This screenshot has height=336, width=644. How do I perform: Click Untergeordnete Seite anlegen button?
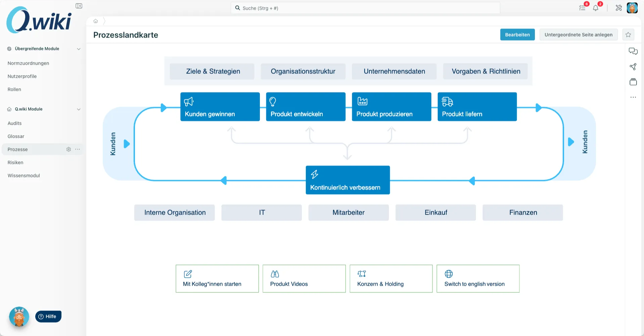pyautogui.click(x=578, y=35)
